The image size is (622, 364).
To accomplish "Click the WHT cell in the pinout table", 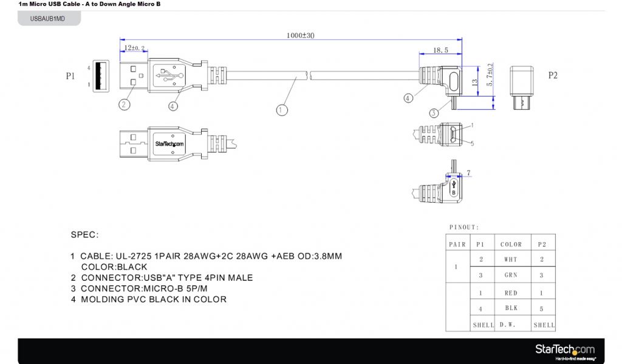I will [511, 259].
